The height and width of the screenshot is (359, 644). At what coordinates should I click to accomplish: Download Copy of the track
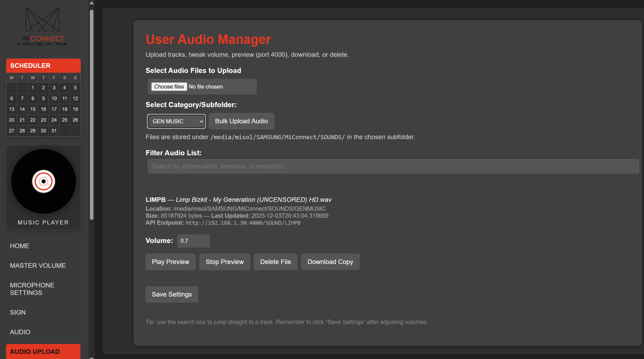(x=330, y=262)
